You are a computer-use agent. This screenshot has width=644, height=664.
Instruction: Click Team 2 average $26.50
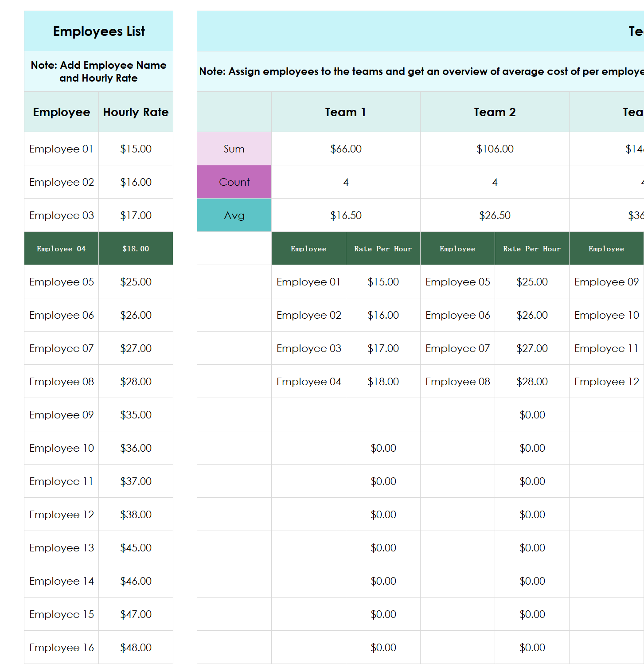click(x=495, y=215)
